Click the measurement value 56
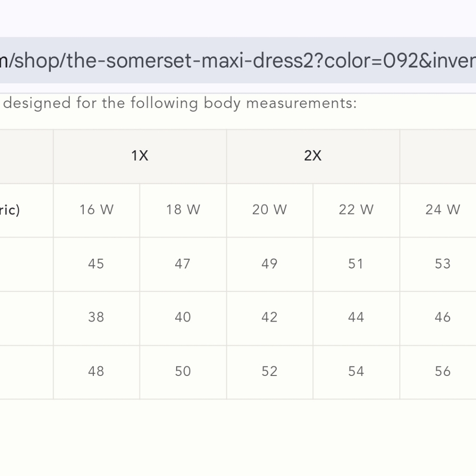Screen dimensions: 476x476 click(443, 372)
